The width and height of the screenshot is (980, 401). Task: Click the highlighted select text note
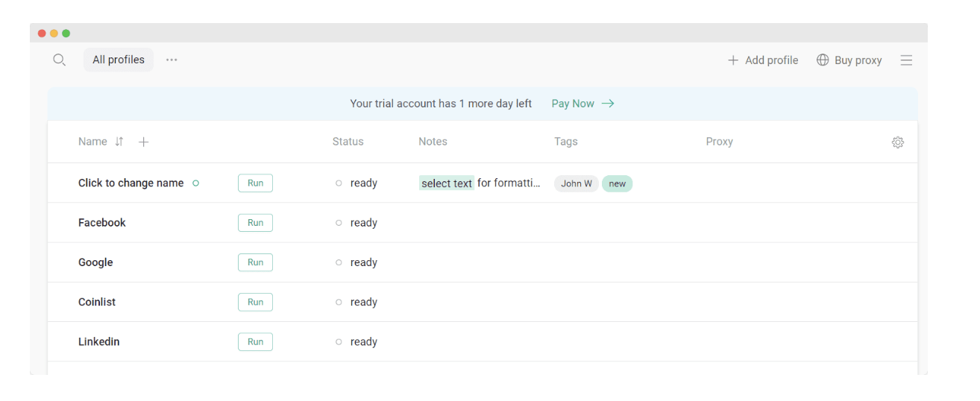[x=447, y=183]
